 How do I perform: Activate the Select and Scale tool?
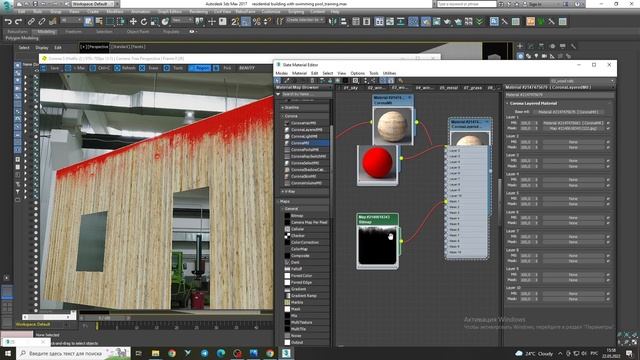[154, 21]
